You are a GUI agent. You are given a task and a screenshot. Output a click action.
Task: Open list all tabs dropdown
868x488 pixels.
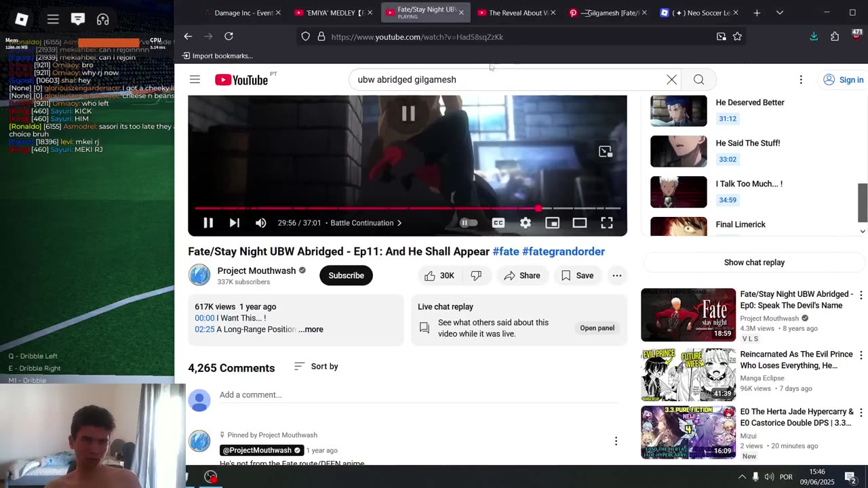tap(780, 13)
